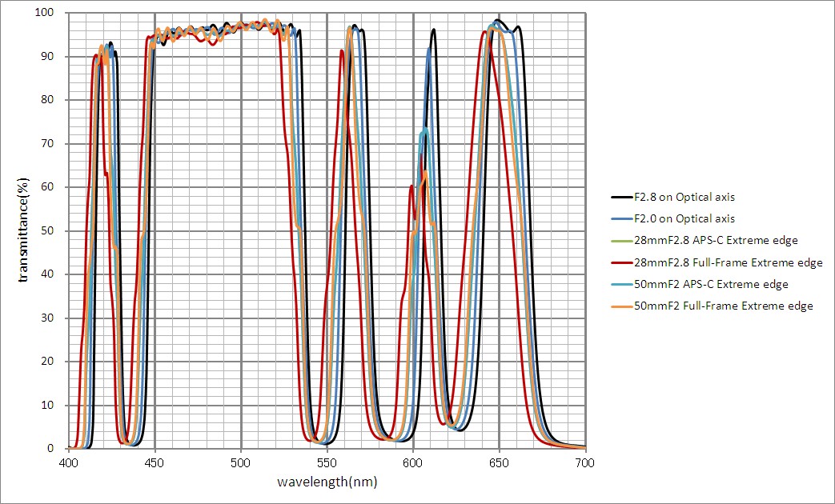Screen dimensions: 835x504
Task: Select the 'F2.0 on Optical axis' legend label
Action: tap(684, 218)
